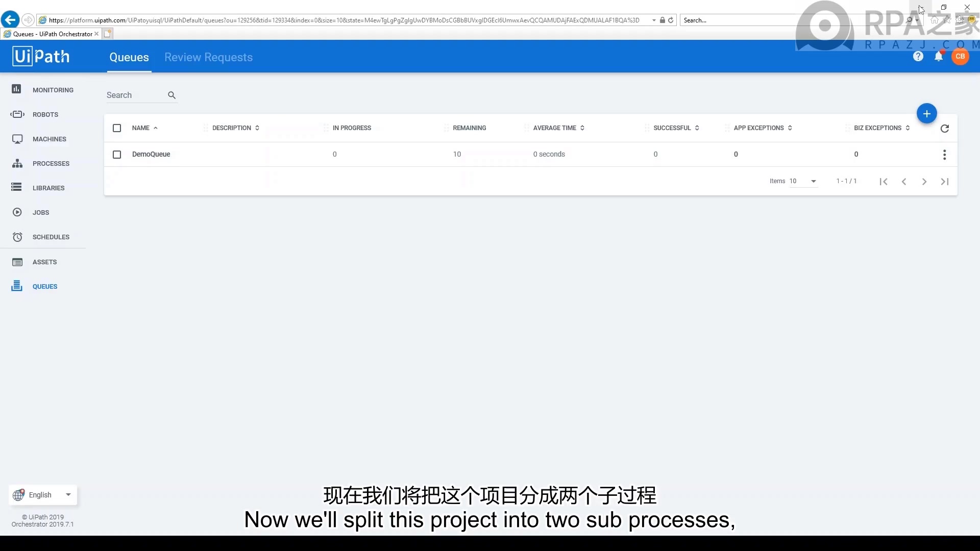Open the Items per page dropdown
This screenshot has height=551, width=980.
tap(803, 181)
